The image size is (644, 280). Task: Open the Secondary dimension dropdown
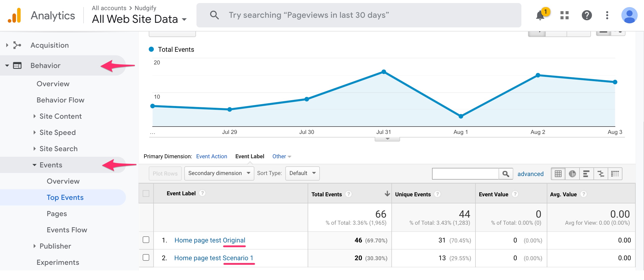[x=219, y=173]
